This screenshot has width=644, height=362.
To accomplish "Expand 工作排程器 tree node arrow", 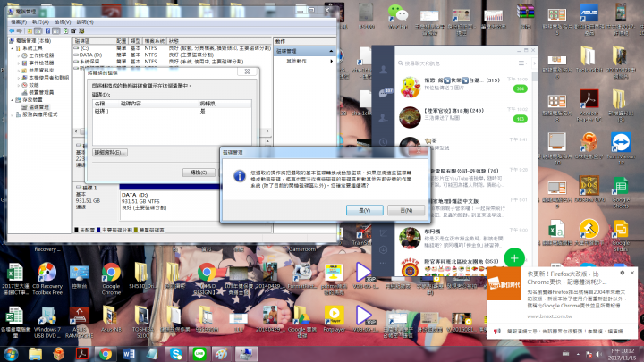I will coord(19,55).
